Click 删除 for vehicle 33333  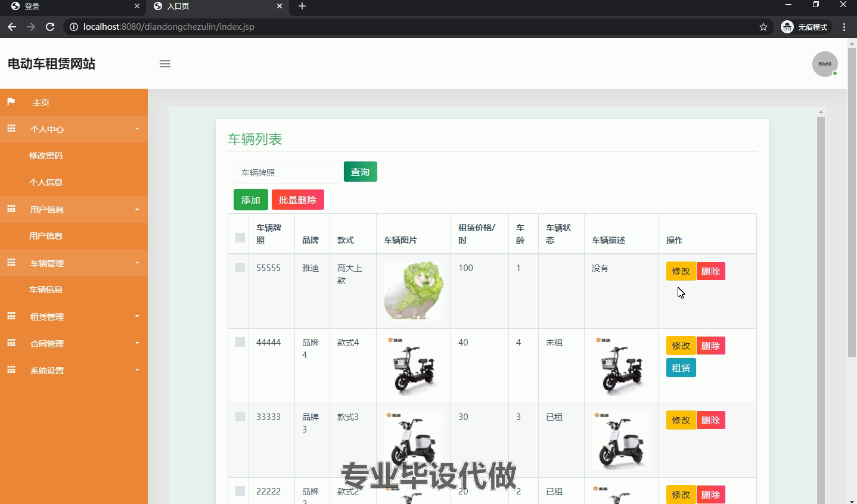pos(711,420)
